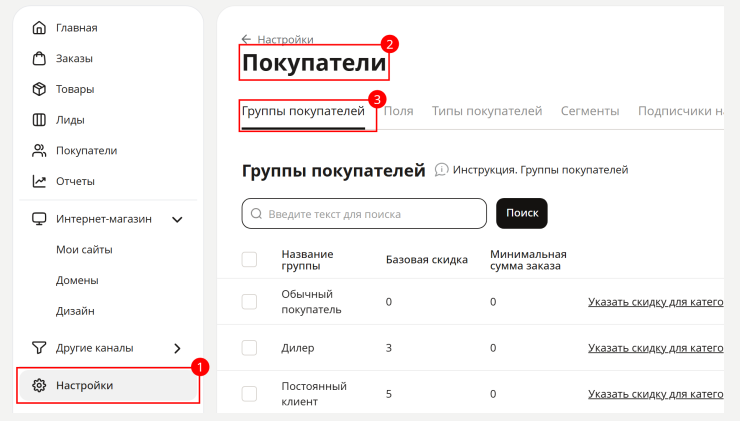
Task: Click category discount link for Дилер
Action: coord(656,348)
